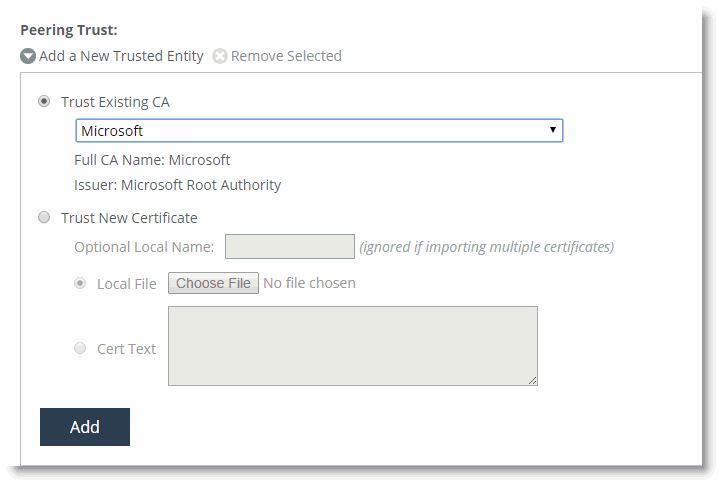
Task: Click the textarea resize grip icon
Action: click(x=533, y=380)
